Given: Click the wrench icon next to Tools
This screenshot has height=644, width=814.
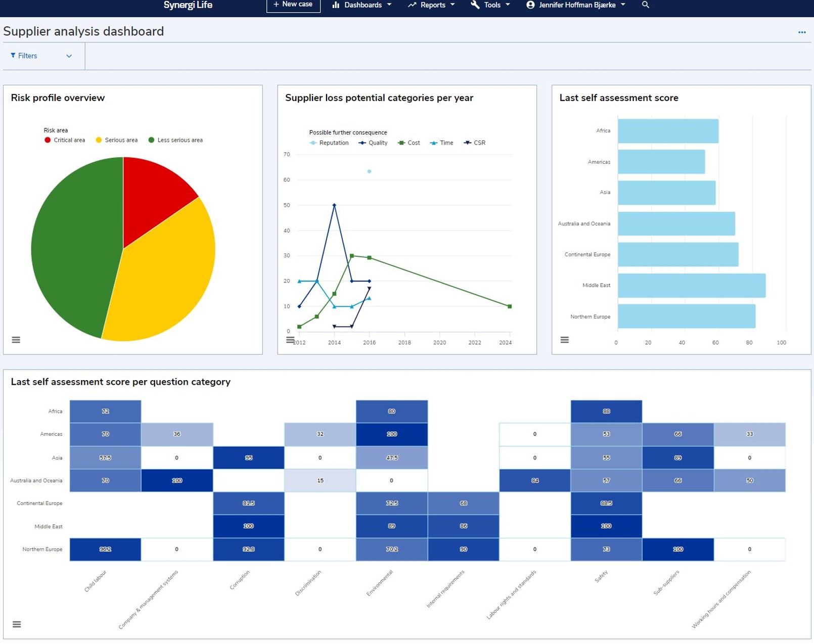Looking at the screenshot, I should point(474,5).
